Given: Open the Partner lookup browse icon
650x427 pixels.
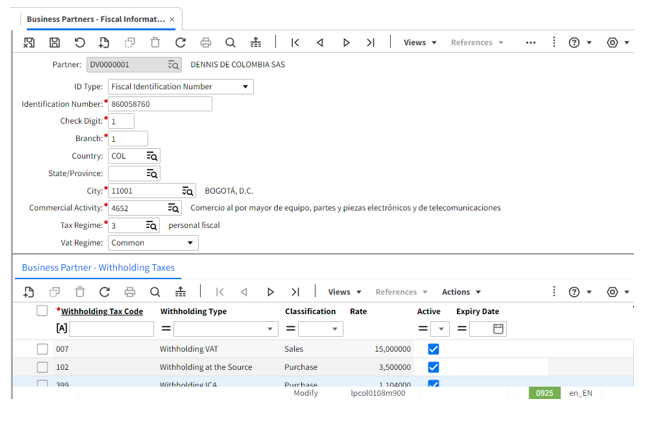Looking at the screenshot, I should point(173,65).
